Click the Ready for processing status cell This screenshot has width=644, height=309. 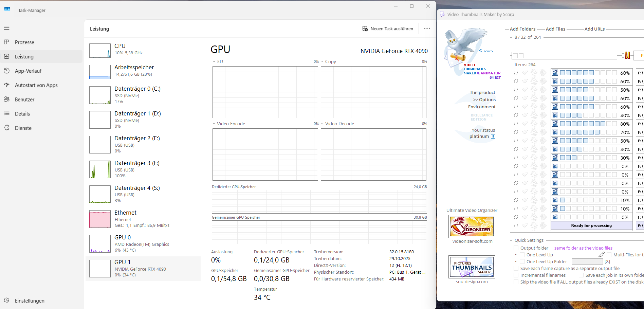point(591,225)
